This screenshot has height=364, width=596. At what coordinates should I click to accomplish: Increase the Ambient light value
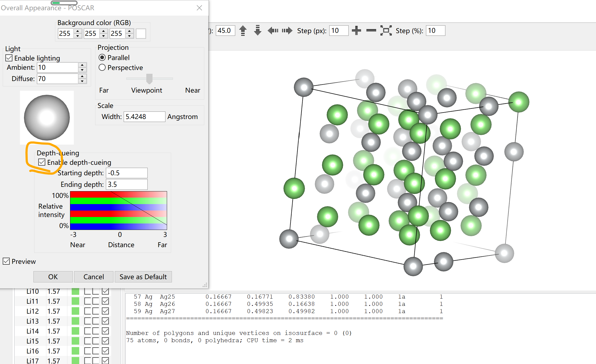[x=82, y=65]
